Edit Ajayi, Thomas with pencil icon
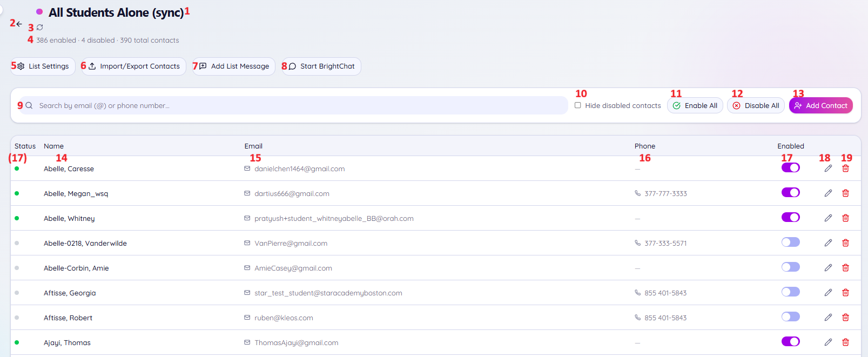Image resolution: width=868 pixels, height=357 pixels. 828,342
